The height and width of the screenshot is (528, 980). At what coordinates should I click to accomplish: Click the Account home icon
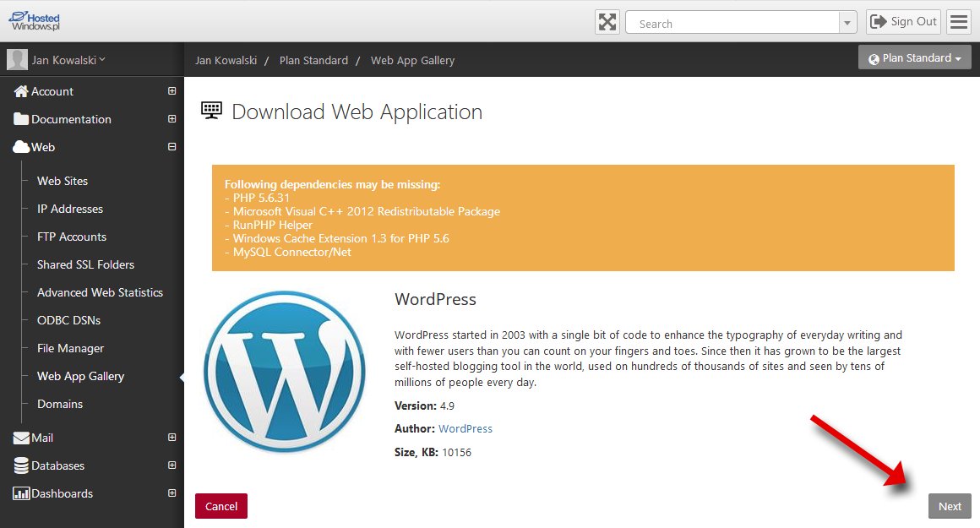[20, 91]
